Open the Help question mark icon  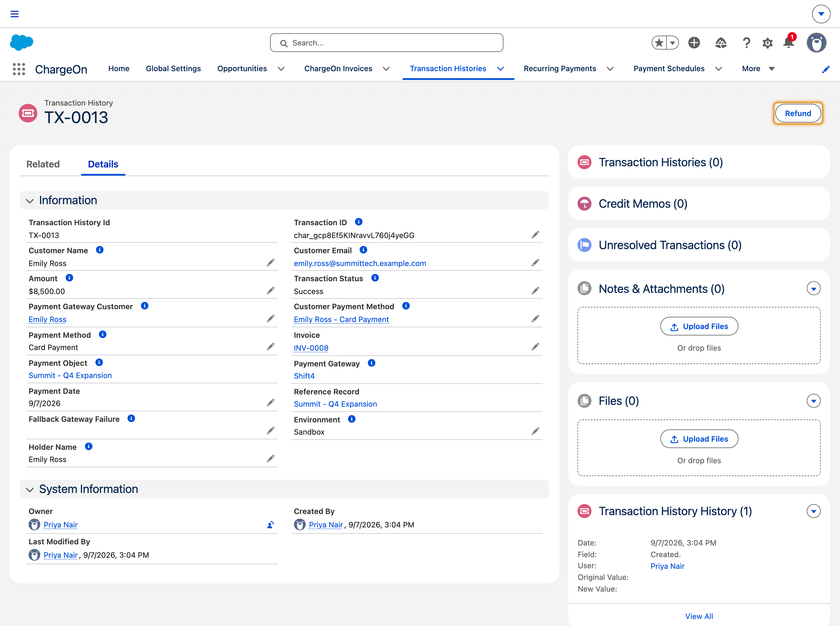746,43
